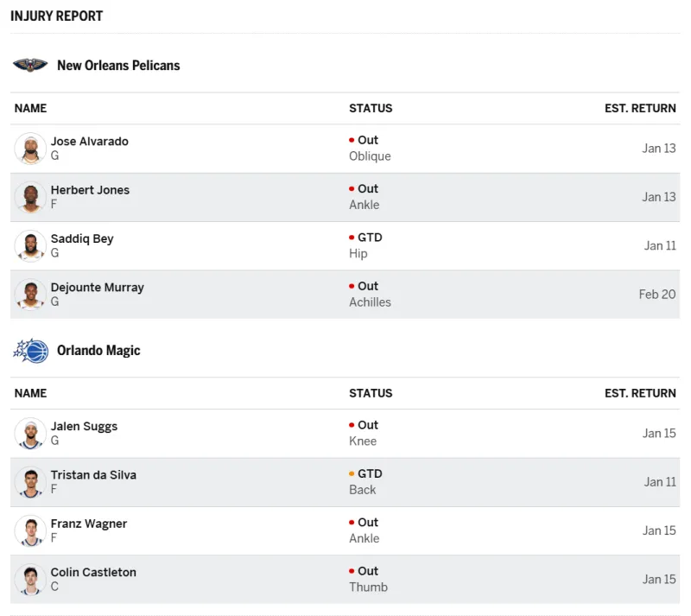Open Tristan da Silva name link
This screenshot has height=616, width=691.
pos(93,475)
